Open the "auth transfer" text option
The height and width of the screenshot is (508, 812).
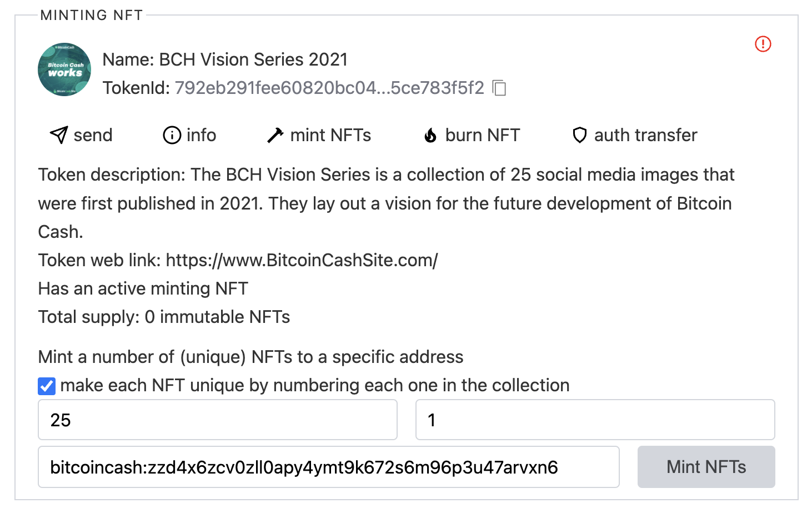[645, 135]
